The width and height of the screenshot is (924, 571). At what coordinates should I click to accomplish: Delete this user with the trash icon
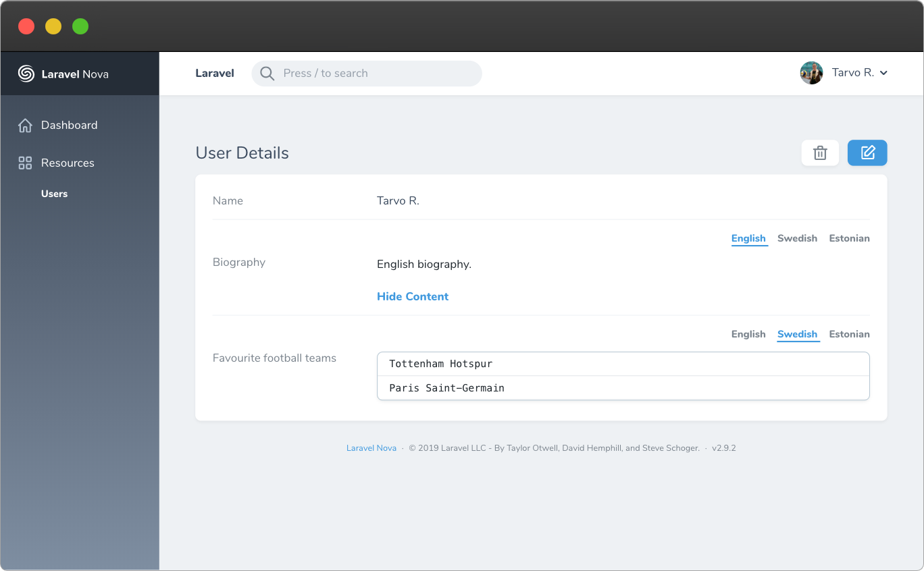coord(819,153)
